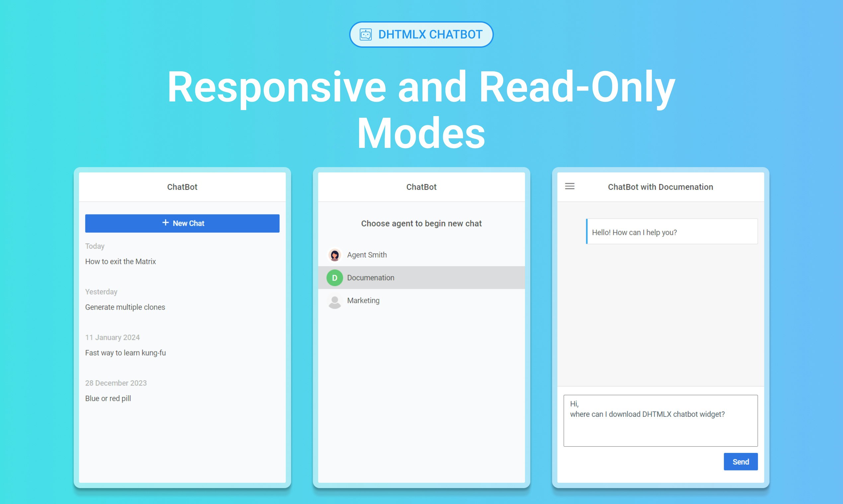The height and width of the screenshot is (504, 843).
Task: Open the hamburger menu icon
Action: [570, 186]
